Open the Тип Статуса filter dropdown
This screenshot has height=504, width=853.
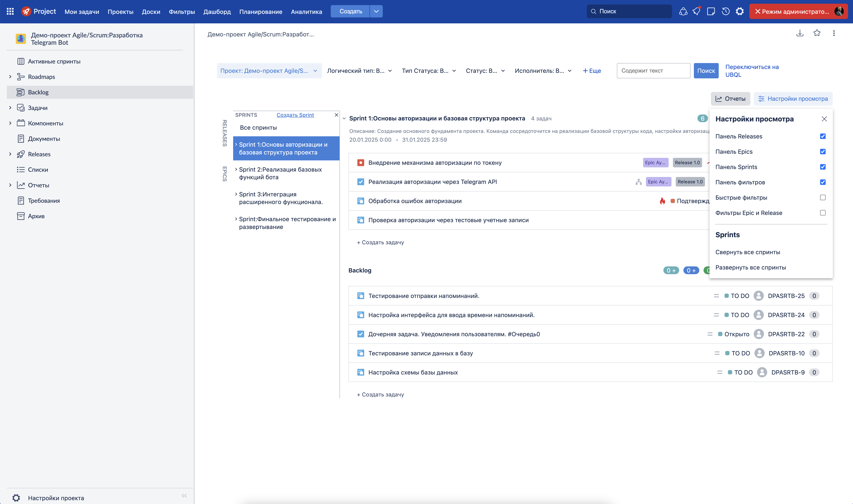point(429,71)
